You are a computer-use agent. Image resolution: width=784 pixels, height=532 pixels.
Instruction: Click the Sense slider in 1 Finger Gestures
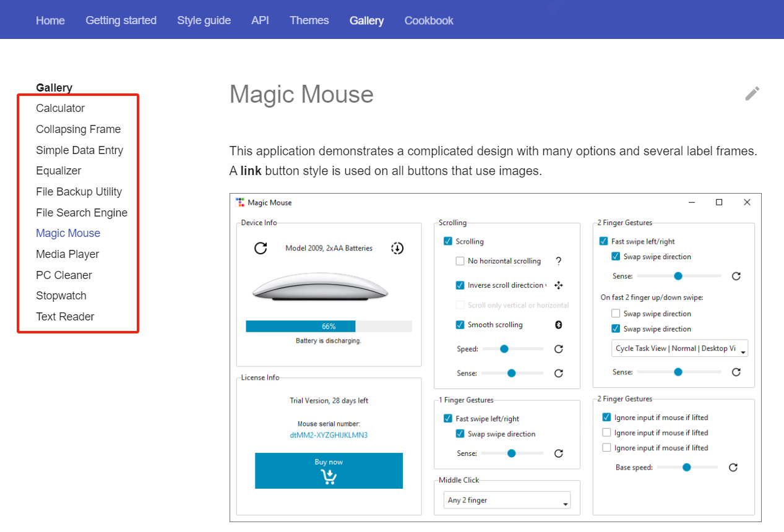(512, 453)
